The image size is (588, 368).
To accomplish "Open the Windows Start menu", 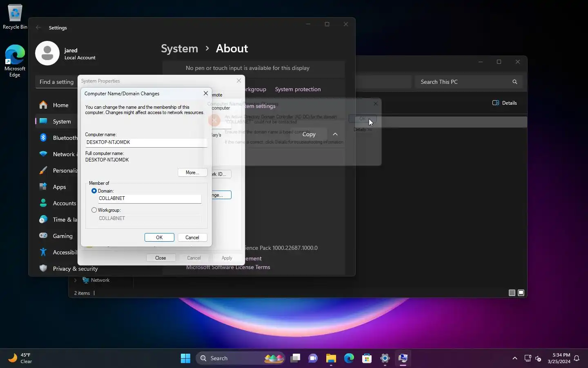I will coord(185,358).
